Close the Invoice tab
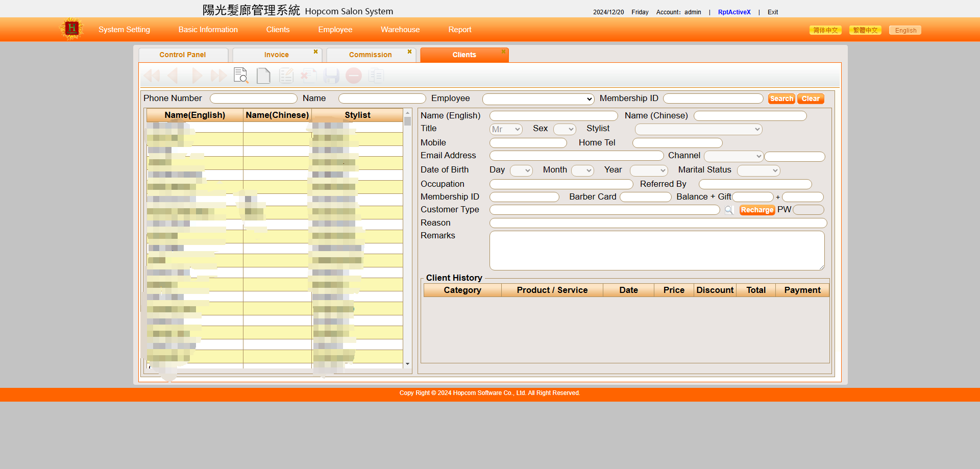This screenshot has height=469, width=980. 315,52
